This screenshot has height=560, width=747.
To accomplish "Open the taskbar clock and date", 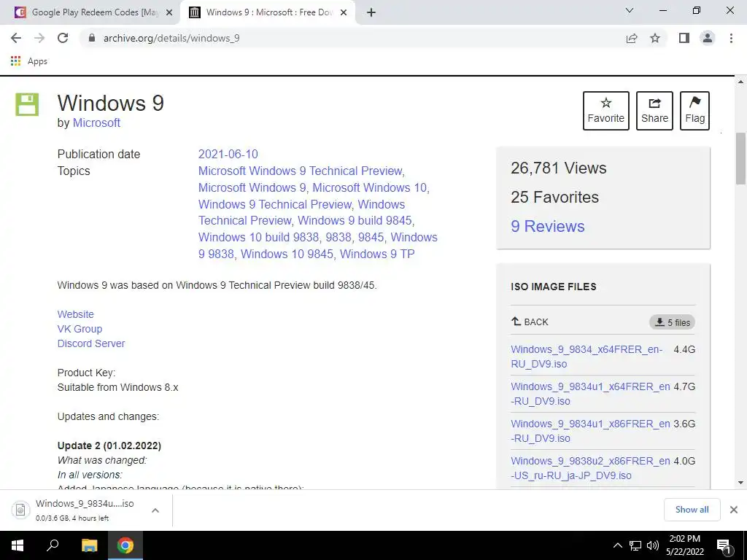I will tap(684, 545).
